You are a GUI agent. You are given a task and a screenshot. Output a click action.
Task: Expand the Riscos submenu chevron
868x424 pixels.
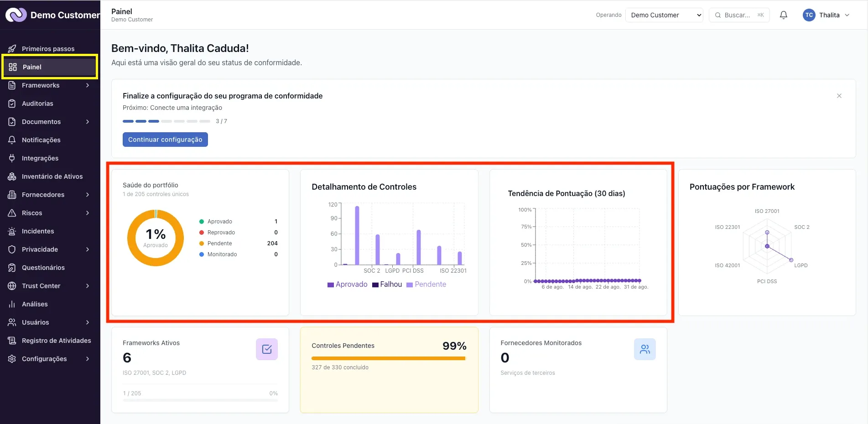pos(88,213)
